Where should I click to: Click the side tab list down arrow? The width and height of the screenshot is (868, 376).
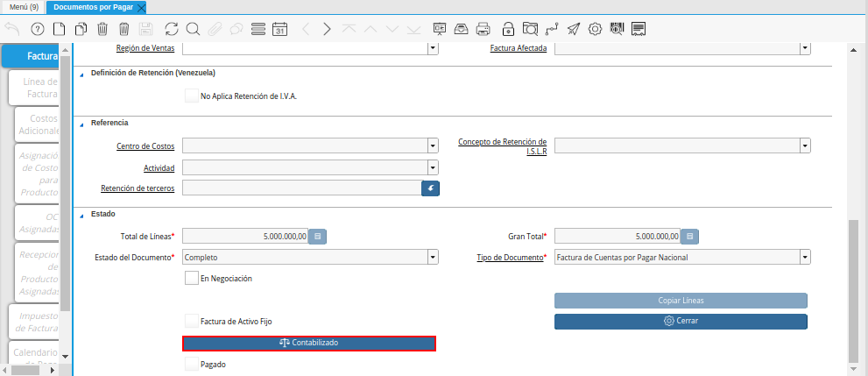[x=65, y=356]
